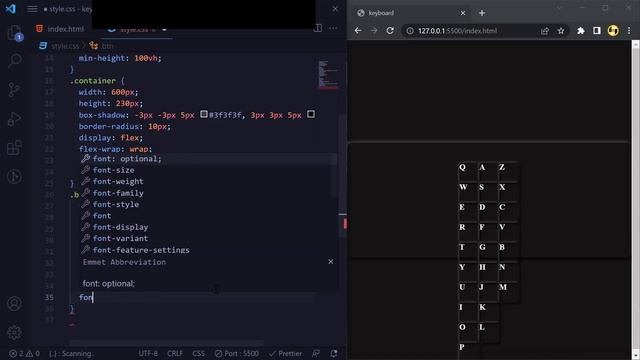Open the Extensions panel

pyautogui.click(x=15, y=148)
